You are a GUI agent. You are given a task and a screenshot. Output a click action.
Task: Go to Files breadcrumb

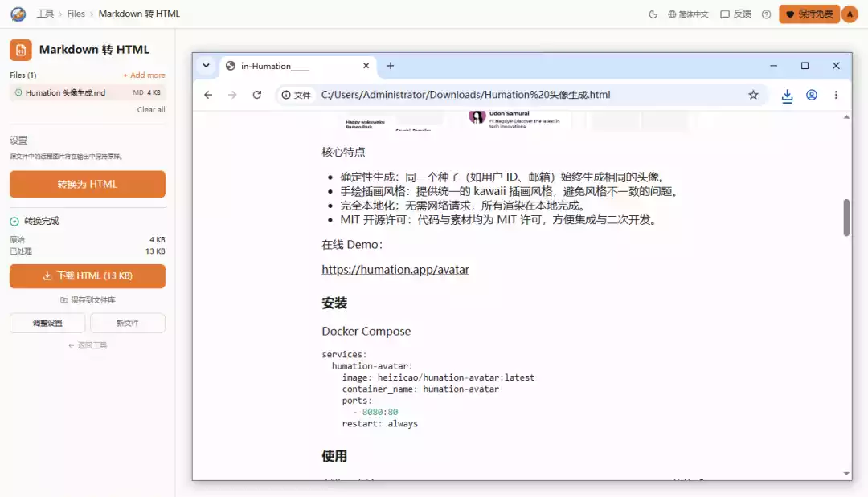76,14
